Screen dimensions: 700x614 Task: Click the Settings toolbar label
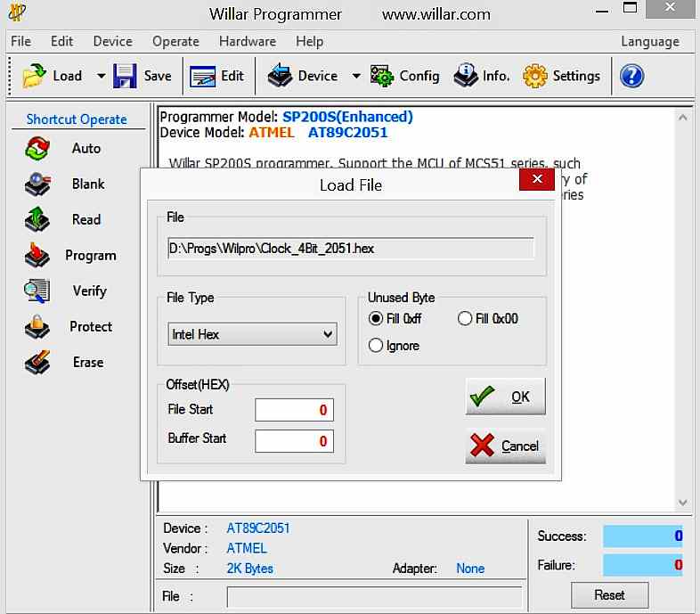pyautogui.click(x=576, y=76)
